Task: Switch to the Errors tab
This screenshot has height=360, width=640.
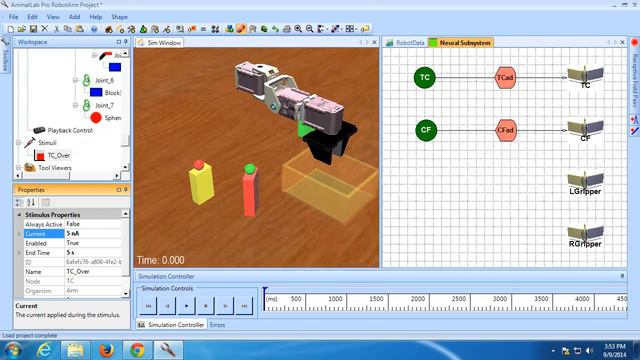Action: click(x=217, y=325)
